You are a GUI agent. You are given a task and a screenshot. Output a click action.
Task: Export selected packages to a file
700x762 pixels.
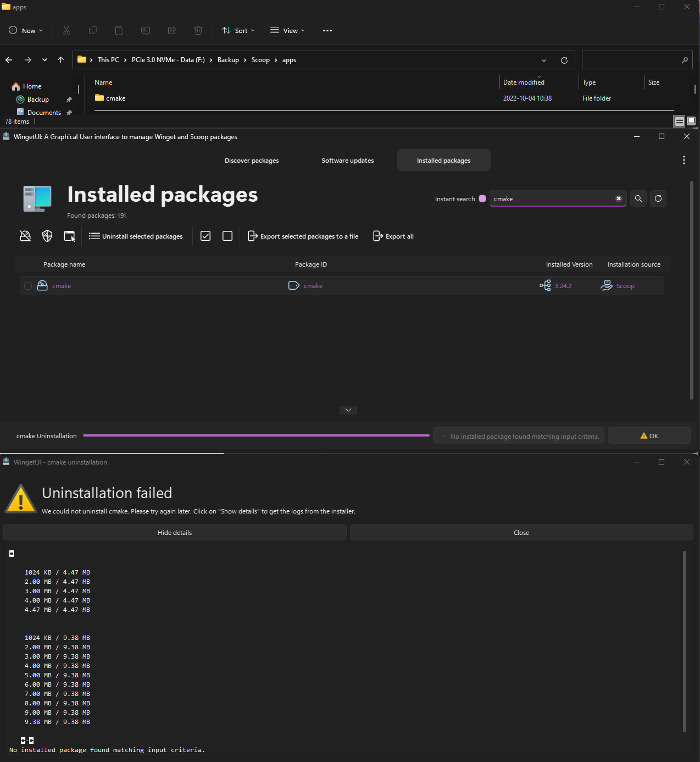pos(303,236)
